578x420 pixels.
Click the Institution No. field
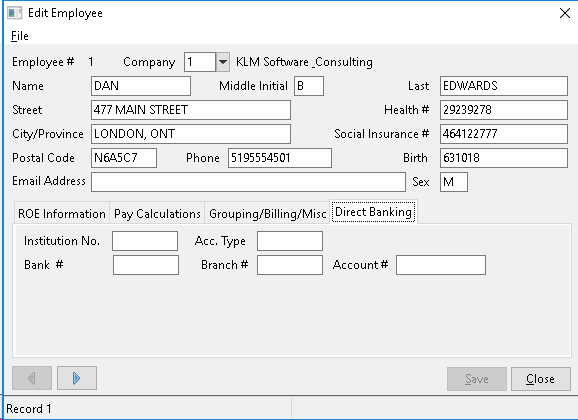coord(145,241)
